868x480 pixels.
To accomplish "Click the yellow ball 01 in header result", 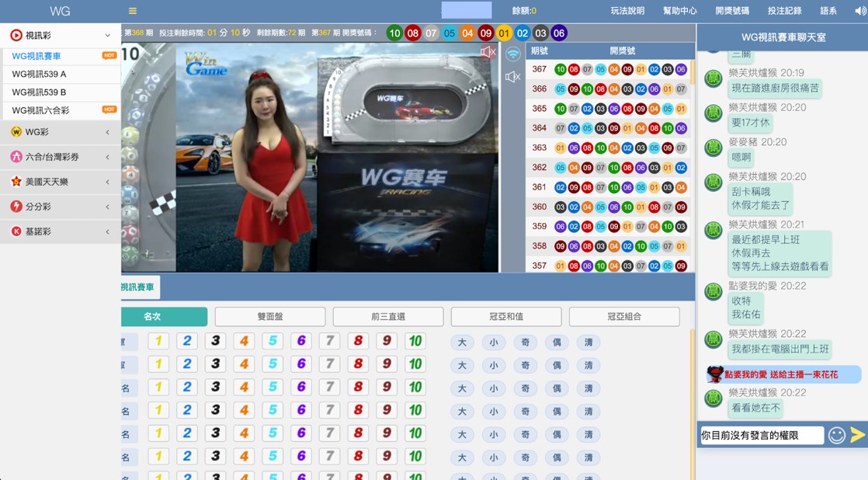I will 504,33.
